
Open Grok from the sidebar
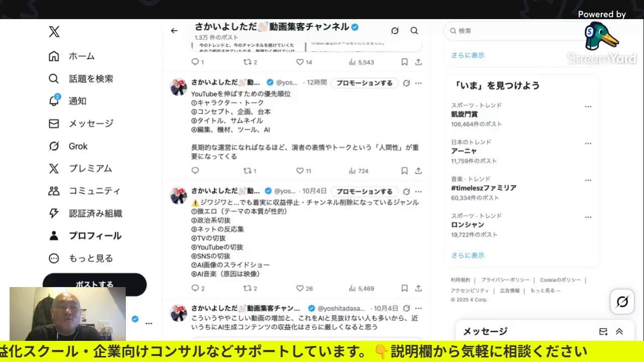tap(68, 146)
